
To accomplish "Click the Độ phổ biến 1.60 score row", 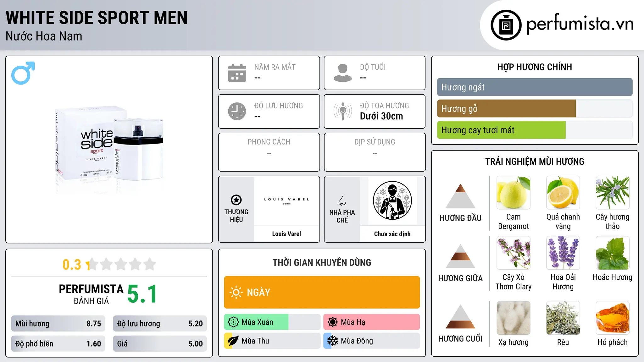I will (x=58, y=343).
